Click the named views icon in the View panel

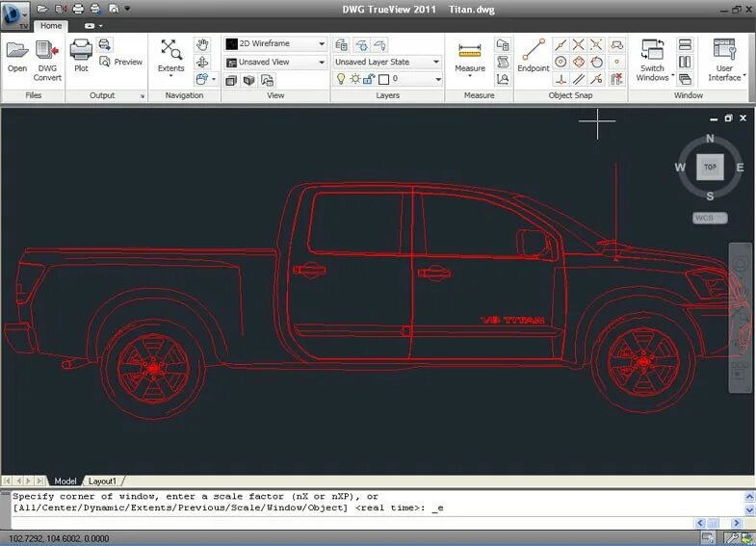click(x=267, y=80)
